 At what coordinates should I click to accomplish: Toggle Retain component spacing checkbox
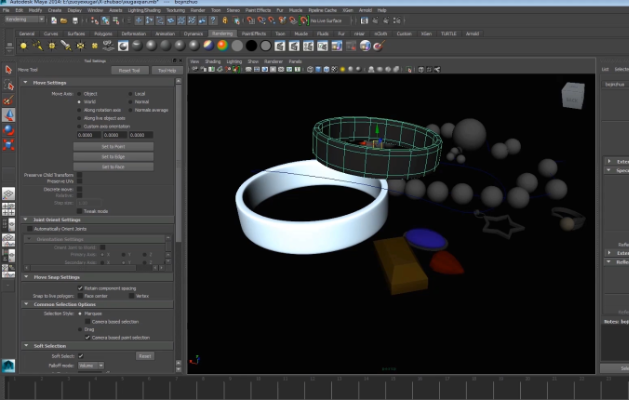pos(80,287)
